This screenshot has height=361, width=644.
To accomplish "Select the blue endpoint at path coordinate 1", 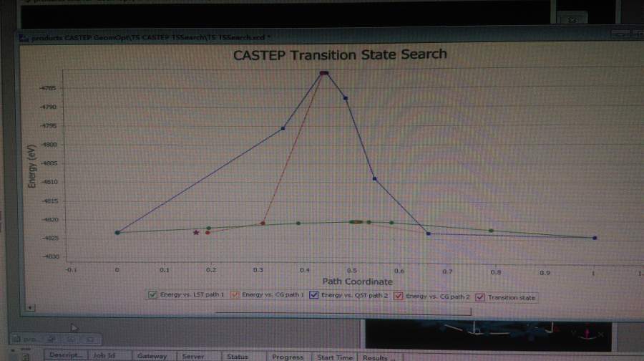I will point(595,238).
